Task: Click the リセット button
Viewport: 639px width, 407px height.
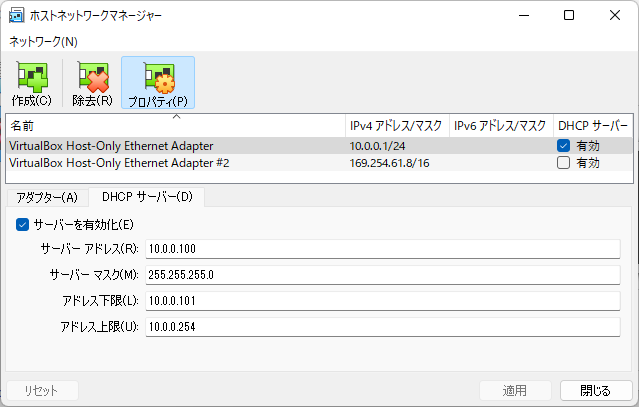Action: pyautogui.click(x=42, y=390)
